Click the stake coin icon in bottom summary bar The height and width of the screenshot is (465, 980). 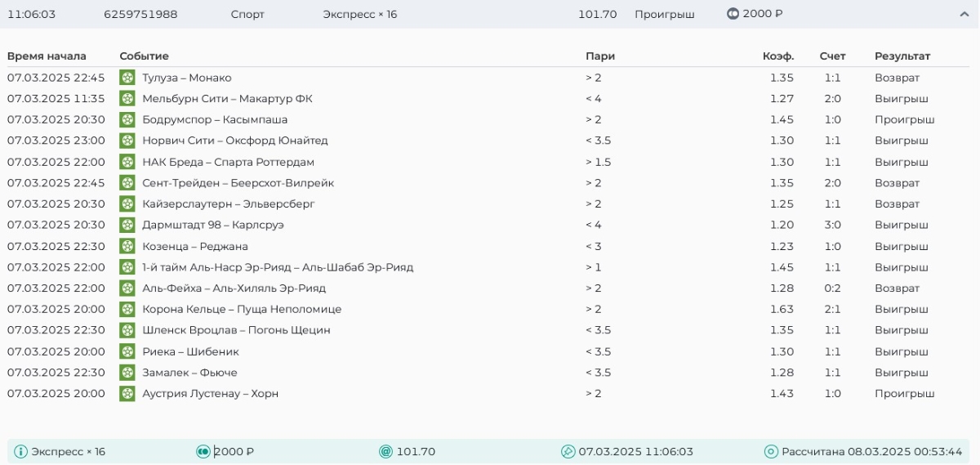(203, 451)
